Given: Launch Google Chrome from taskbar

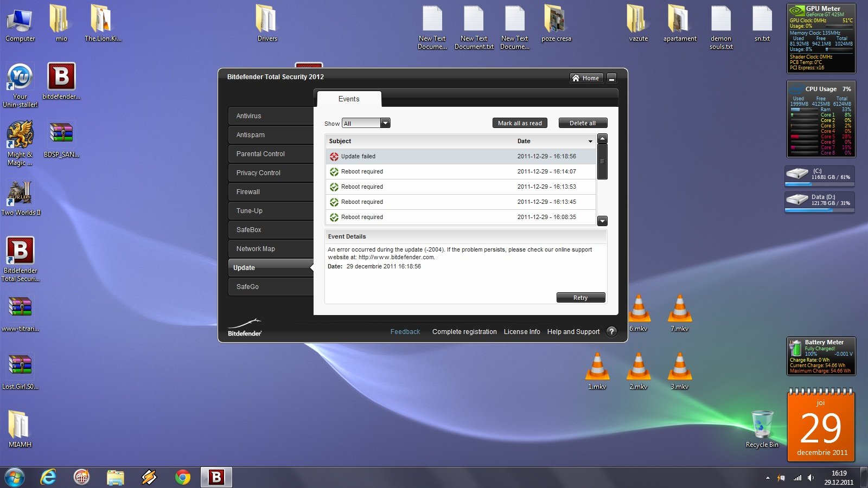Looking at the screenshot, I should tap(183, 478).
